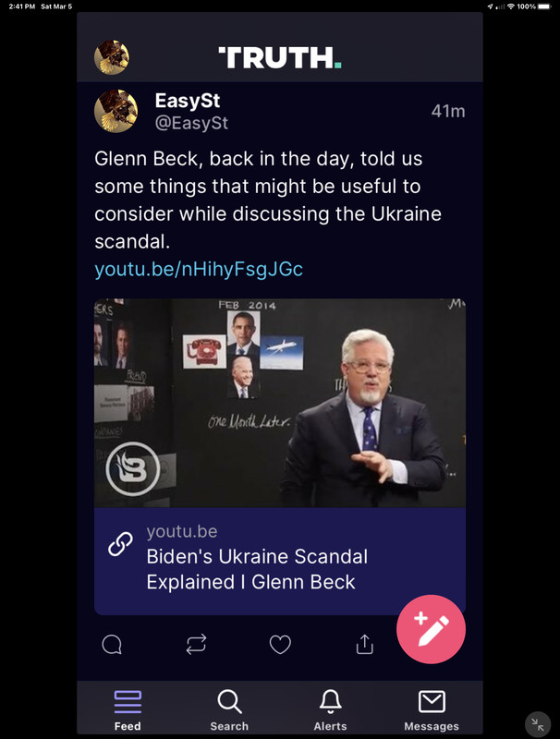This screenshot has width=560, height=739.
Task: Tap the youtu.be/nHihyFsgJGc link
Action: point(199,269)
